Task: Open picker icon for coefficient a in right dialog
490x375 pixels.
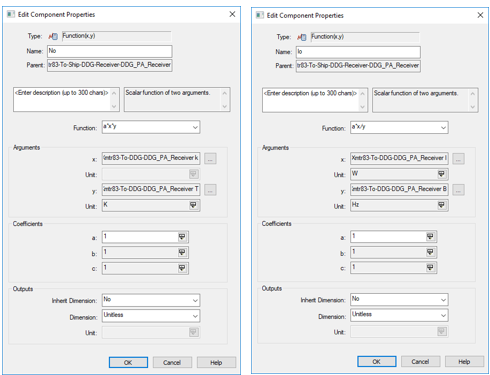Action: point(430,236)
